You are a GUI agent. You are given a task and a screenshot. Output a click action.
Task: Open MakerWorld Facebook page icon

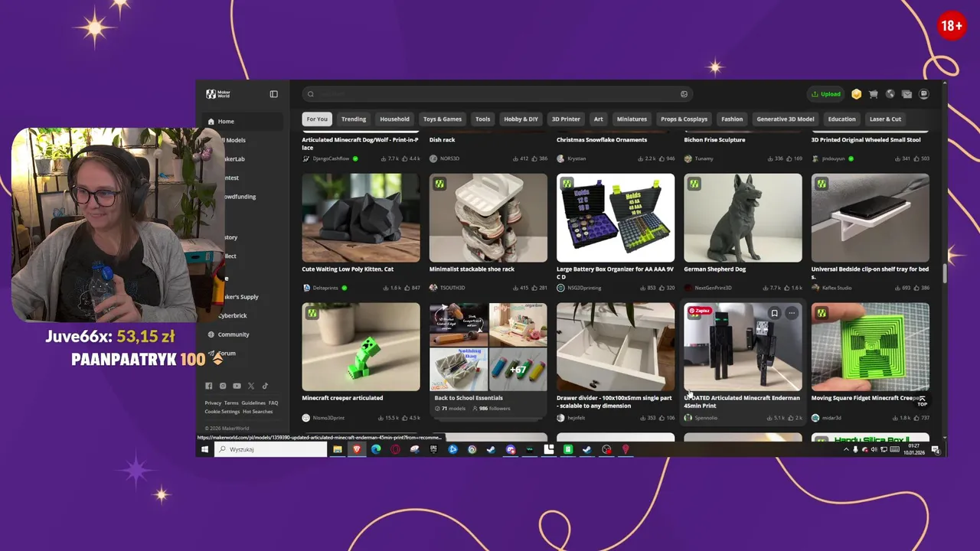(x=208, y=386)
